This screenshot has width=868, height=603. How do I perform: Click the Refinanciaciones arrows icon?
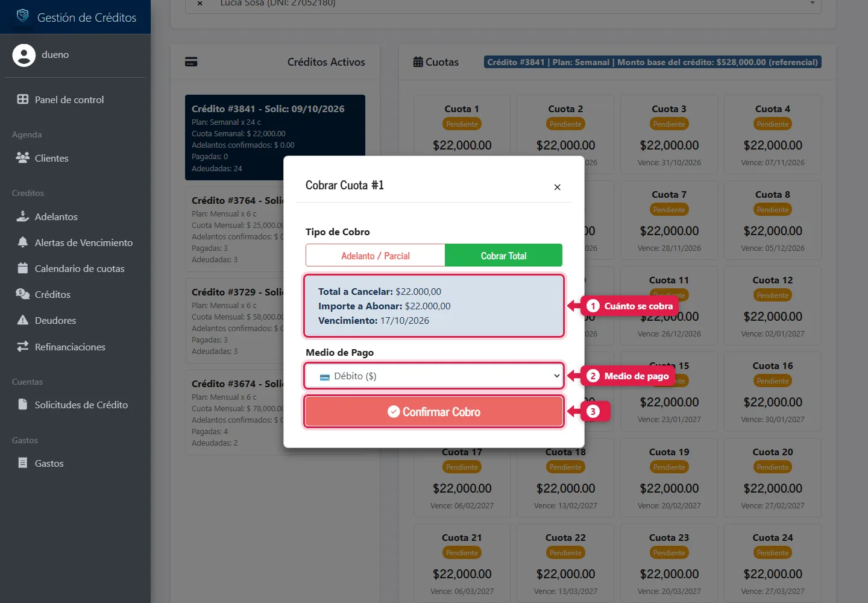coord(23,347)
